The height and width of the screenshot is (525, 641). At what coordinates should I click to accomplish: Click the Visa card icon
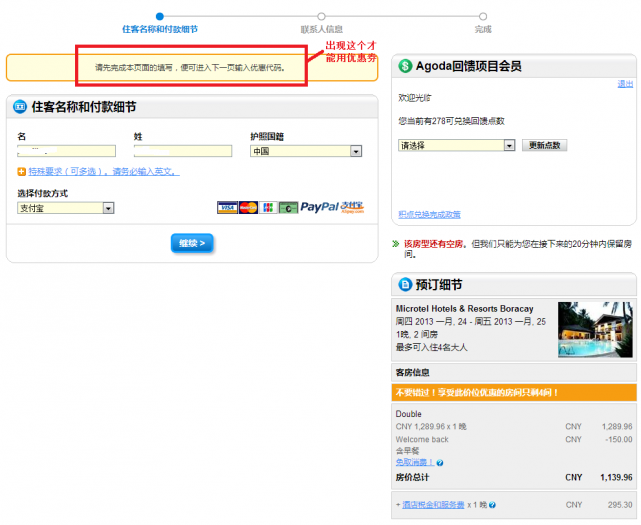[x=227, y=208]
